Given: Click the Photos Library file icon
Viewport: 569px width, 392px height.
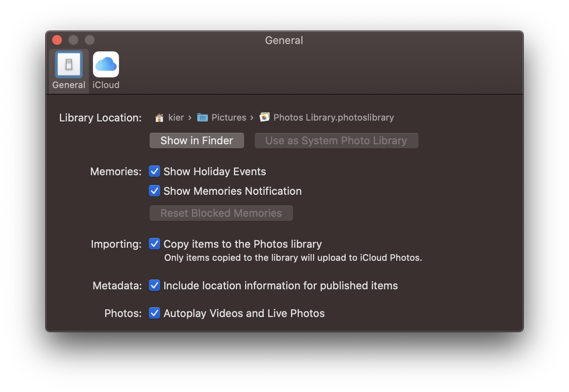Looking at the screenshot, I should click(265, 117).
